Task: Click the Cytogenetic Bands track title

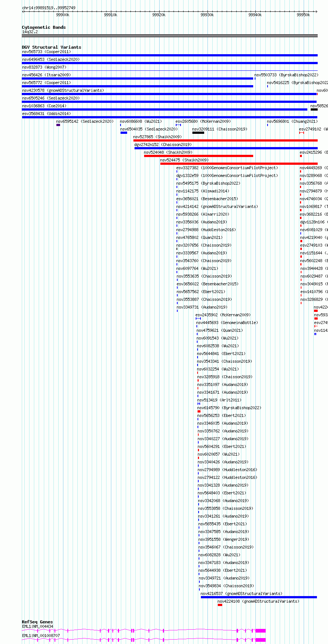Action: 44,27
